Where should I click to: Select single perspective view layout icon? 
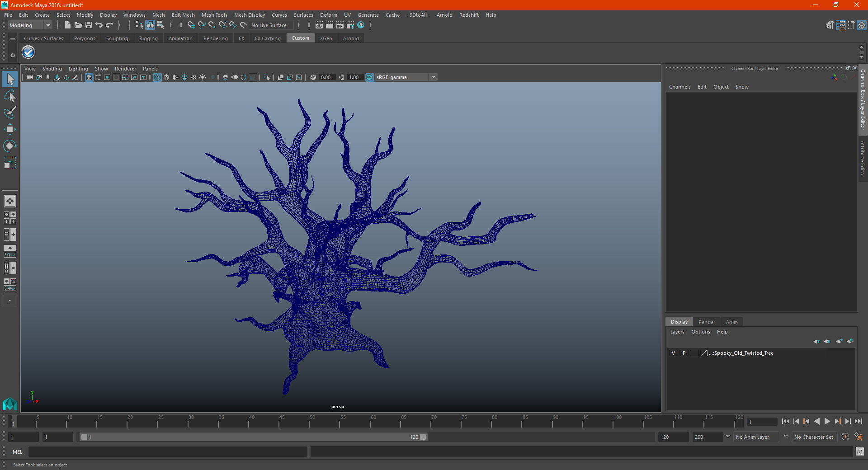10,201
